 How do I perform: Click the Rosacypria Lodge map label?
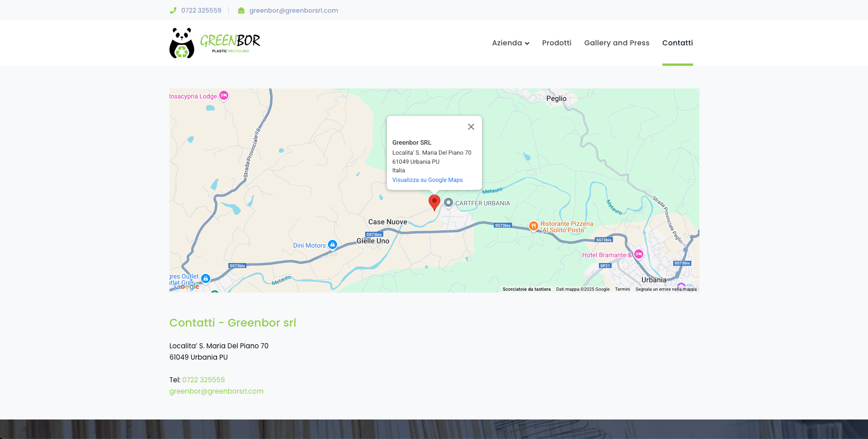[x=193, y=96]
